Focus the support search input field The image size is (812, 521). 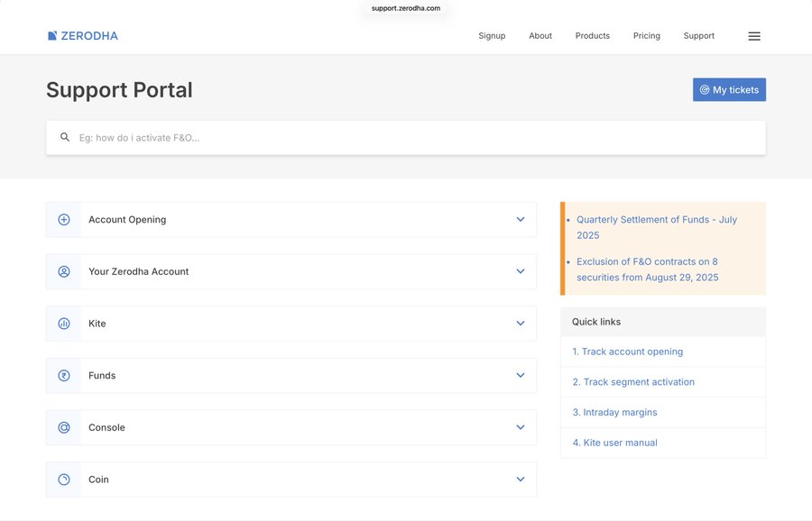click(x=406, y=138)
